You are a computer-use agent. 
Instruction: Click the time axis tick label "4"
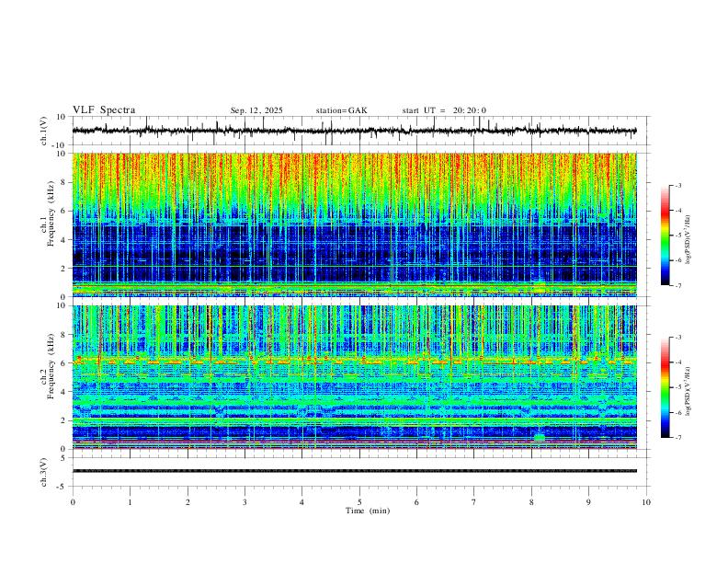pyautogui.click(x=301, y=502)
